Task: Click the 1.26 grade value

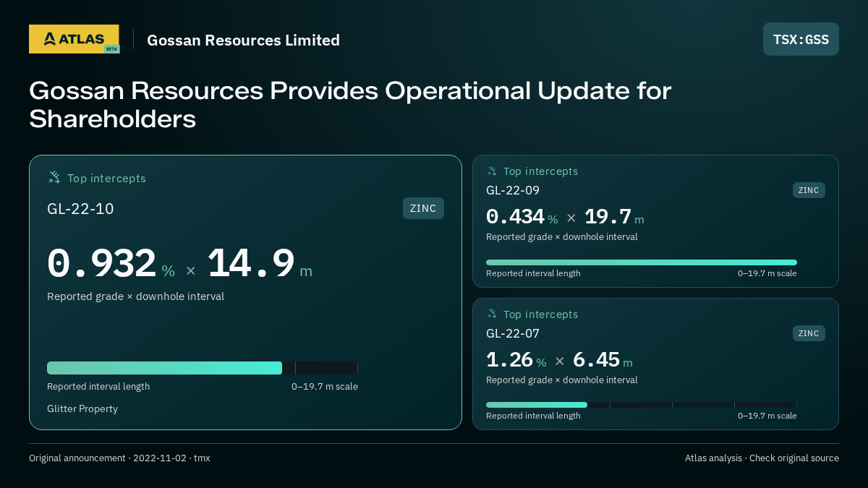Action: (509, 360)
